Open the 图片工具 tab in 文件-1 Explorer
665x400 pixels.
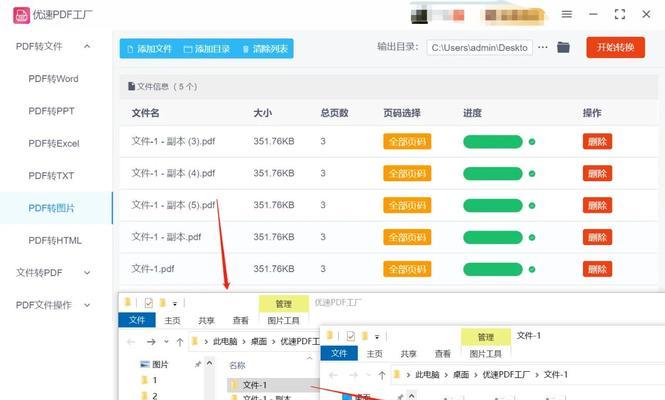(486, 354)
